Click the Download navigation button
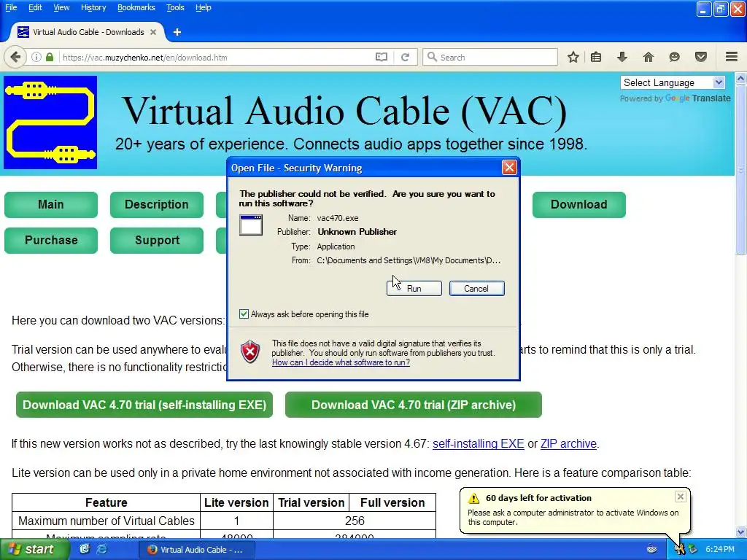The width and height of the screenshot is (747, 560). pos(578,205)
